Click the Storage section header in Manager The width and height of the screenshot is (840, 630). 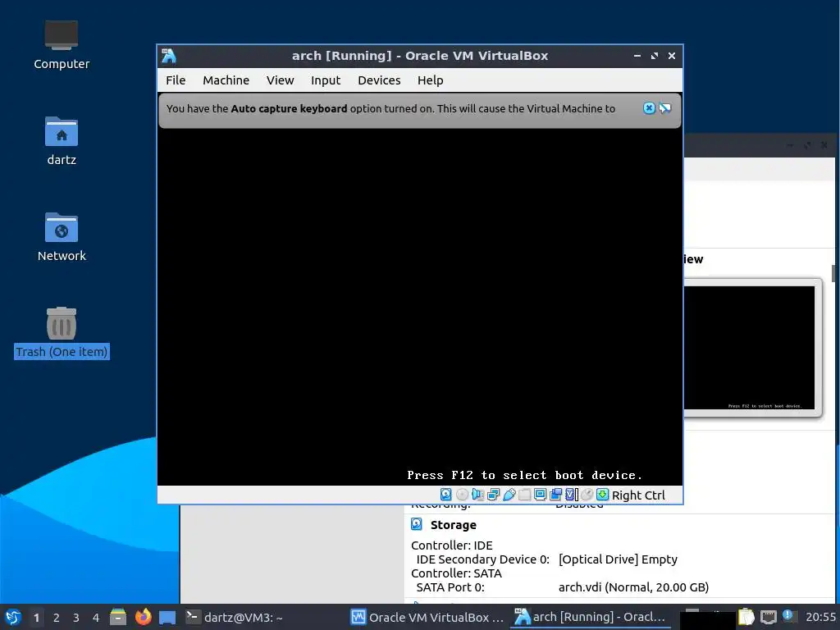pyautogui.click(x=453, y=525)
